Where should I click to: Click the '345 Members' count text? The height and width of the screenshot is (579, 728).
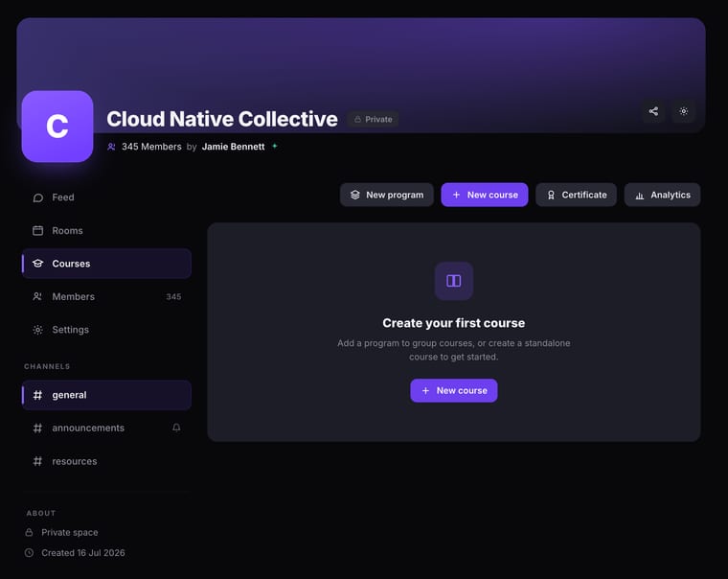click(151, 147)
